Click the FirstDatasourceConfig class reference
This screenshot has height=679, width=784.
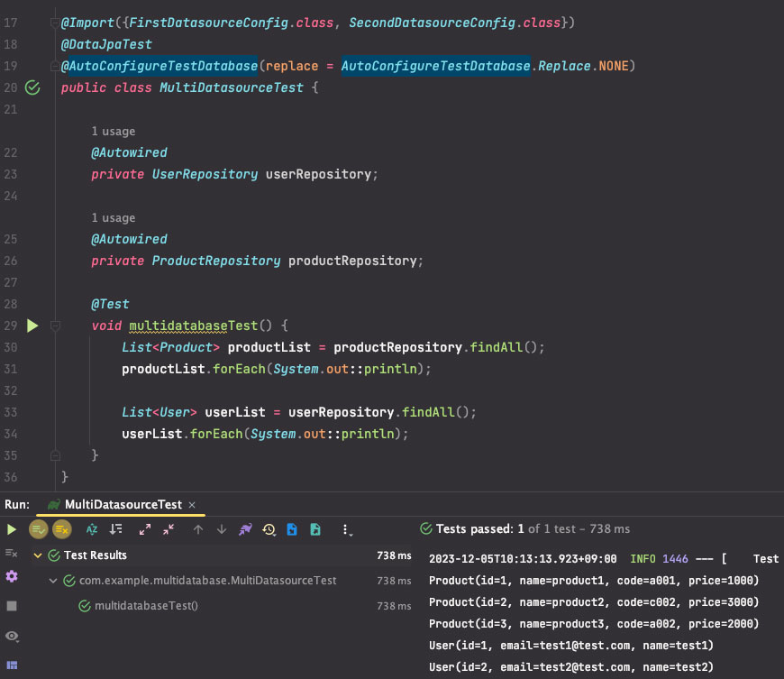(209, 23)
